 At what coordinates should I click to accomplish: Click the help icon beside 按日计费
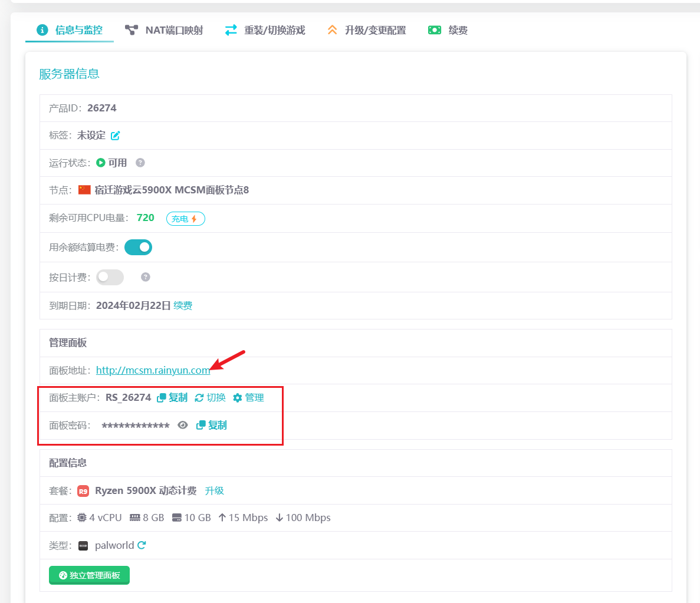pyautogui.click(x=146, y=277)
